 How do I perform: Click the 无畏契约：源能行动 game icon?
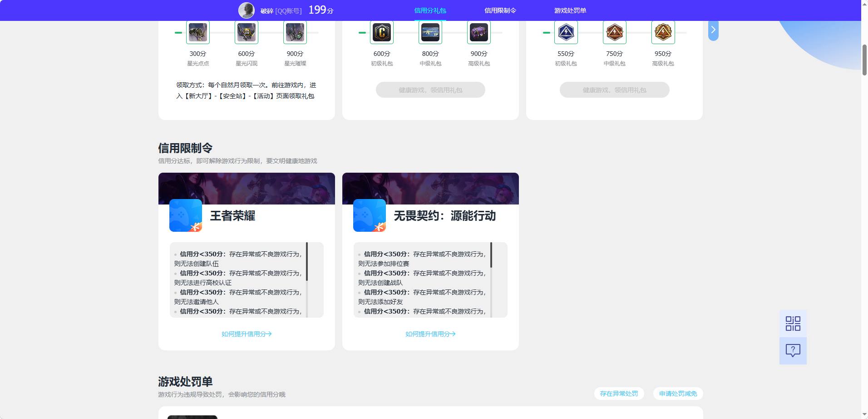(x=370, y=215)
